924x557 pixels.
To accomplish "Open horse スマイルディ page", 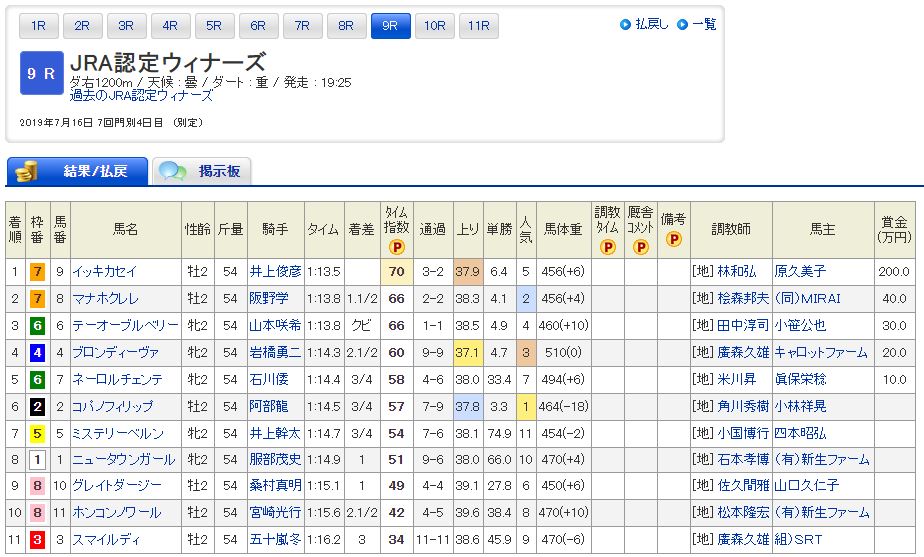I will [x=106, y=540].
